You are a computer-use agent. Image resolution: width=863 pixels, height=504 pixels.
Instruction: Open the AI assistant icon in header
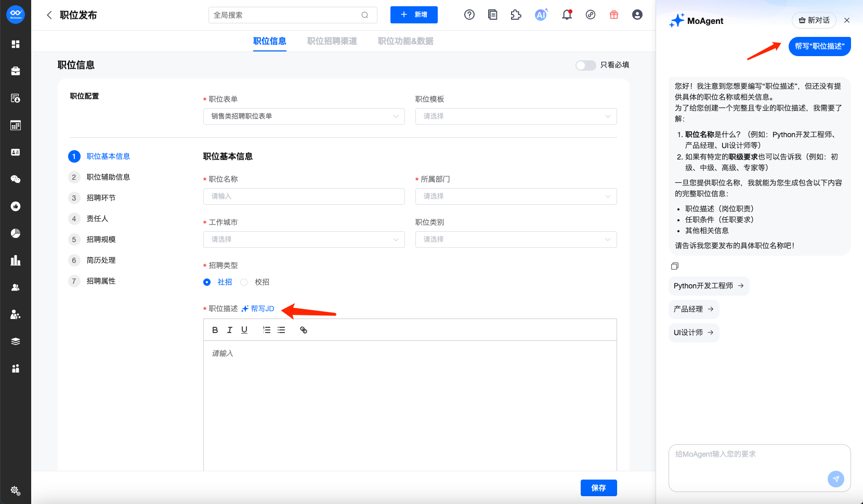click(x=541, y=15)
